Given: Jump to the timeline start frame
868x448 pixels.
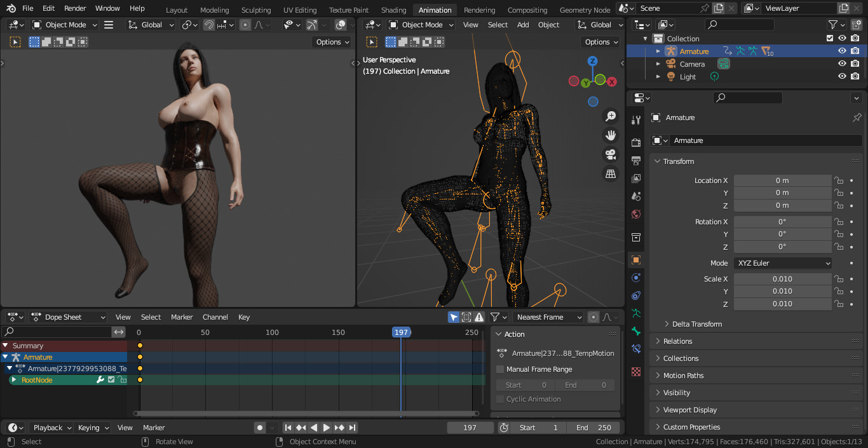Looking at the screenshot, I should pyautogui.click(x=288, y=428).
